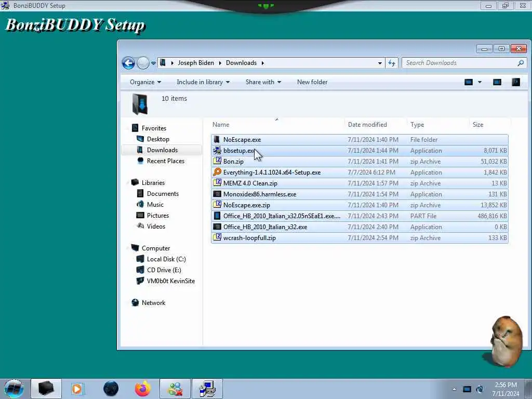Open VM0b0t KevinSite drive
The height and width of the screenshot is (399, 532).
pos(170,281)
